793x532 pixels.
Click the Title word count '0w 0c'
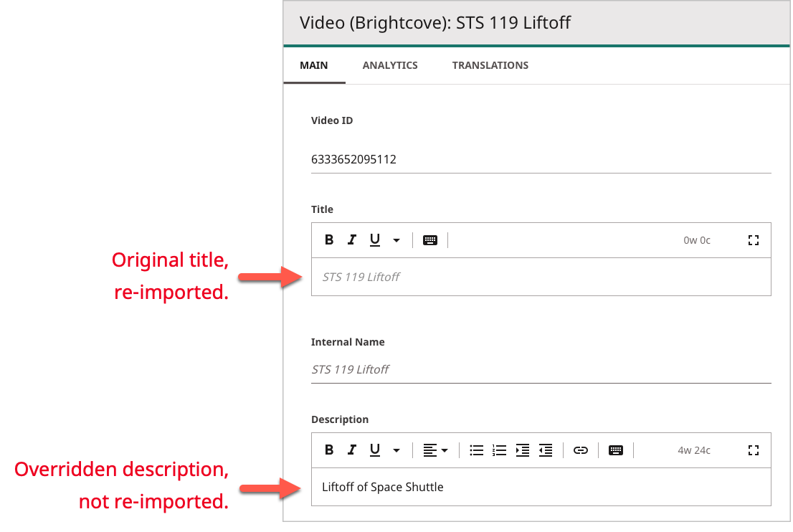[697, 240]
